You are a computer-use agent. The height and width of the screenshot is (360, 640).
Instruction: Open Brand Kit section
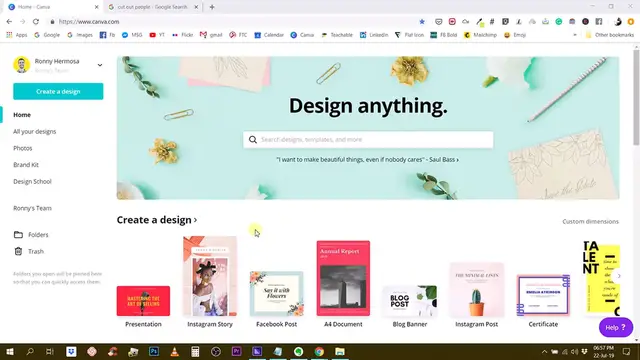pyautogui.click(x=26, y=165)
